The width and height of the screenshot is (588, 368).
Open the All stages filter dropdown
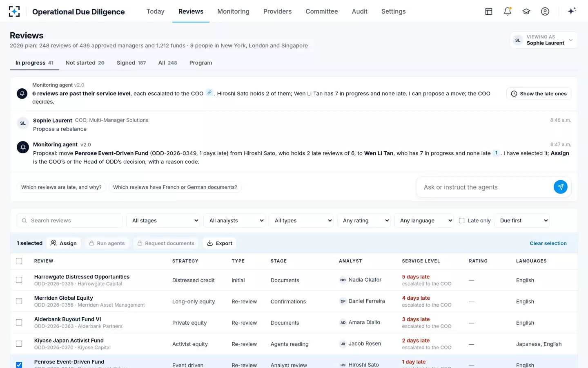163,220
